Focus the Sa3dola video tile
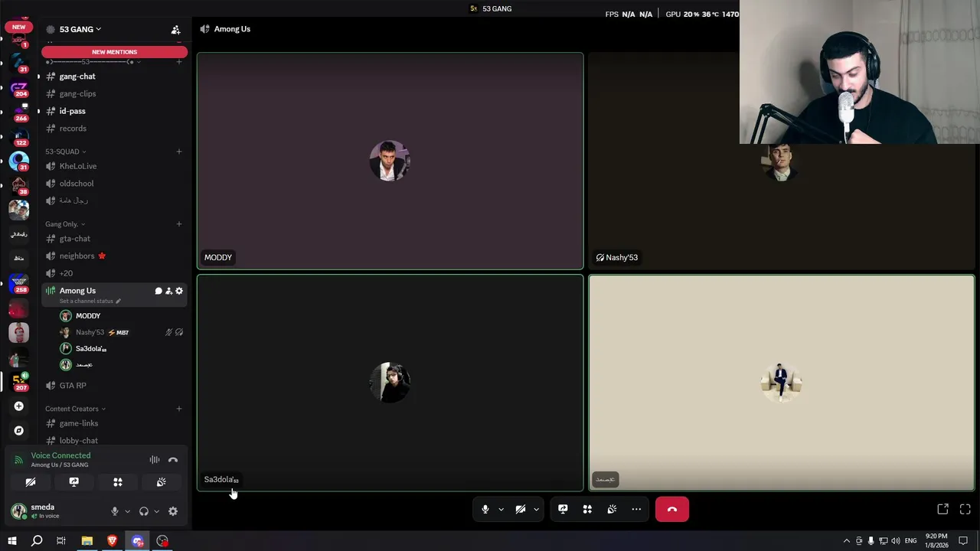This screenshot has height=551, width=980. point(390,383)
